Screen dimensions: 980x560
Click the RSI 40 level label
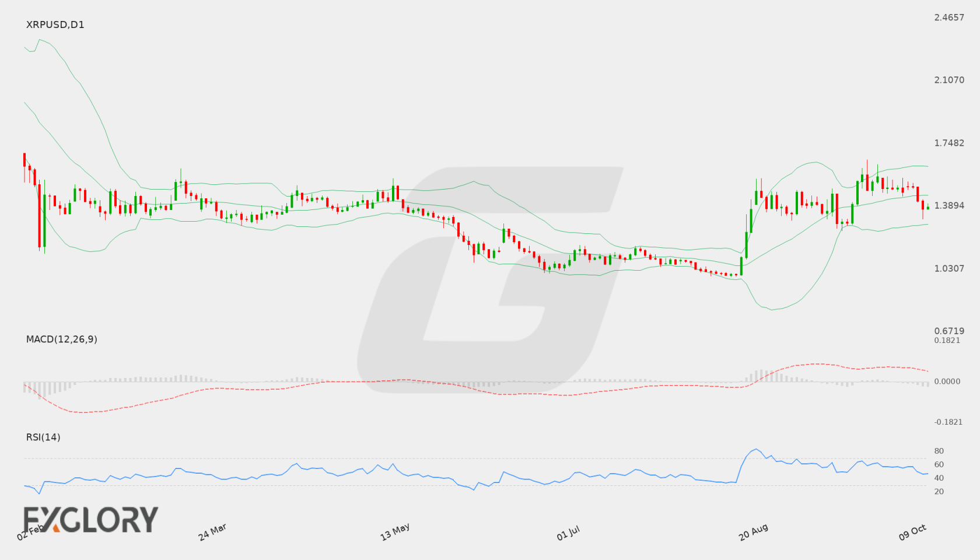939,478
